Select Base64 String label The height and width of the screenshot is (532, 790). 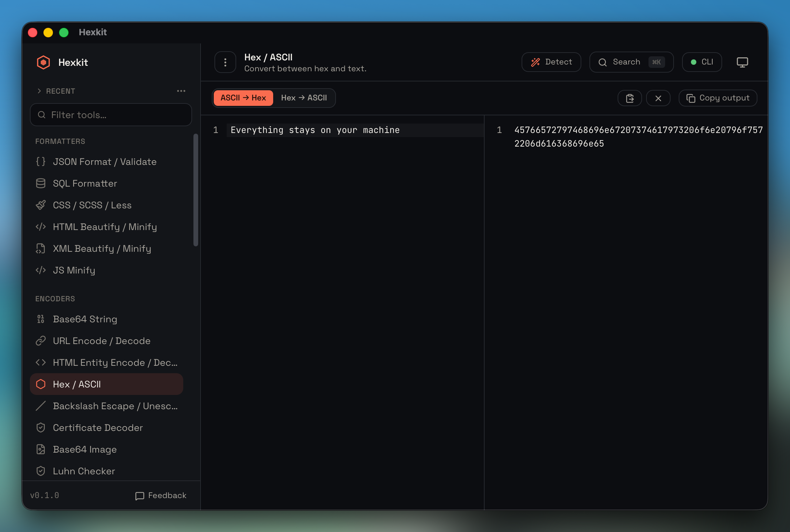(x=85, y=319)
